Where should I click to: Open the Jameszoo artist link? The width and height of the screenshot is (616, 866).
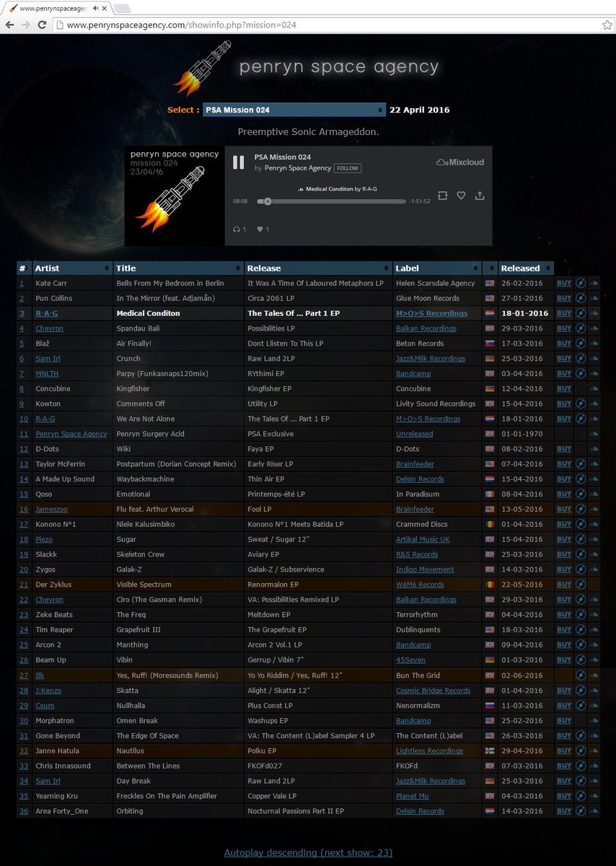coord(50,509)
